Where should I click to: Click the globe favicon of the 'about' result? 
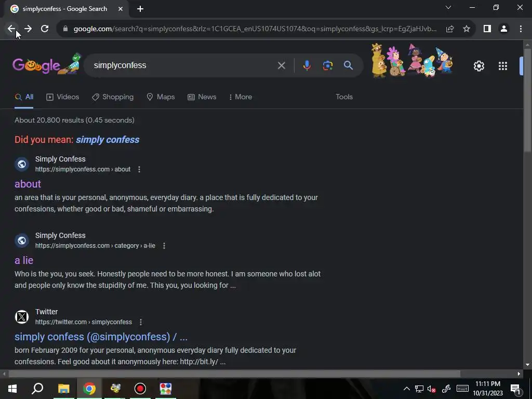[22, 164]
